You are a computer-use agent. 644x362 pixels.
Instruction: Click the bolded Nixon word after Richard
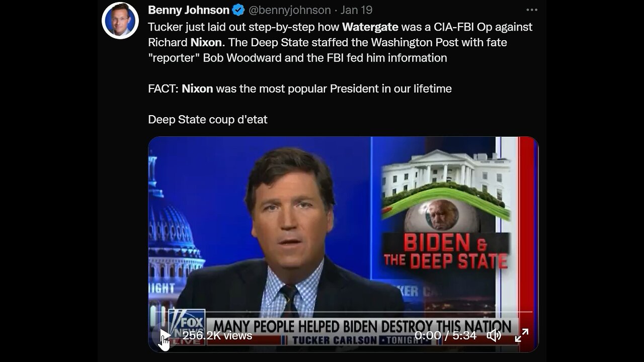point(206,42)
